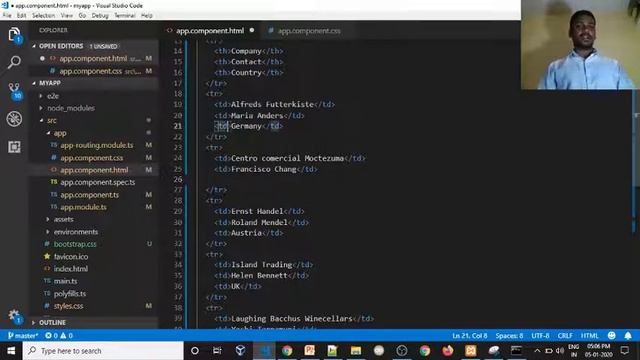This screenshot has width=640, height=360.
Task: Open app.component.css in the app folder
Action: tap(91, 158)
